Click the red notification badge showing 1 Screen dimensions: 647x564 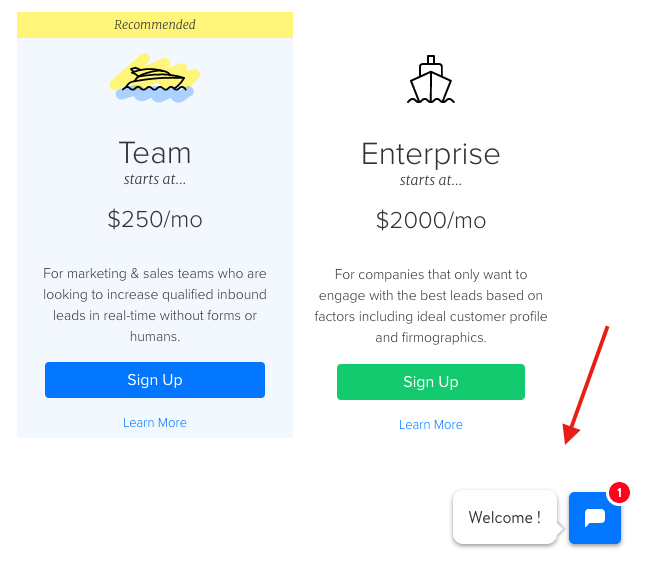(619, 493)
